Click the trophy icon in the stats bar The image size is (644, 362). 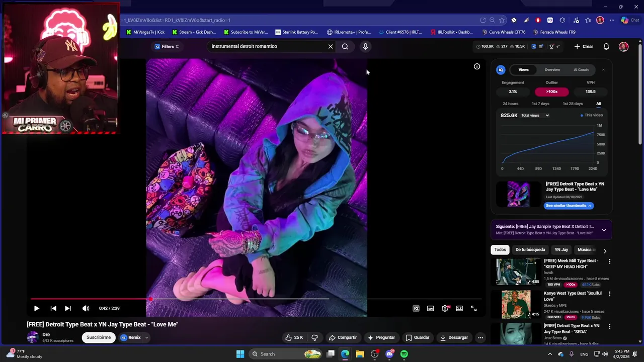tap(551, 46)
